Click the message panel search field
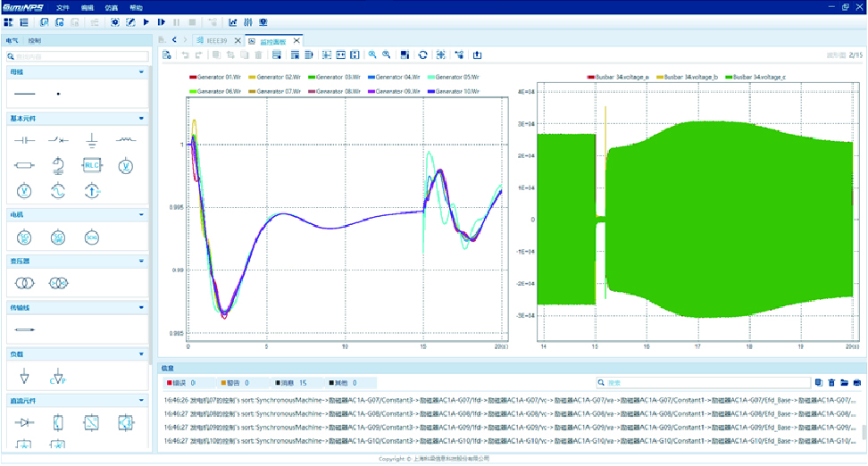Viewport: 868px width, 466px height. [697, 383]
